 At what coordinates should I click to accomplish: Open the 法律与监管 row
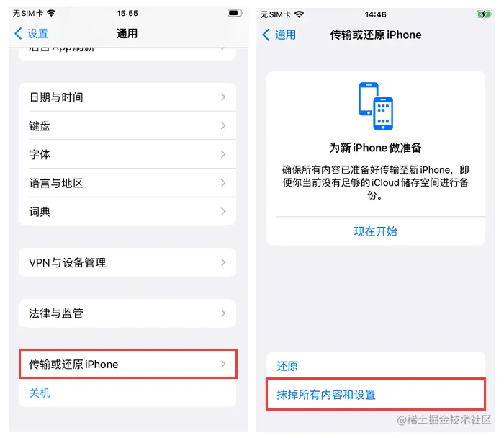pos(127,313)
